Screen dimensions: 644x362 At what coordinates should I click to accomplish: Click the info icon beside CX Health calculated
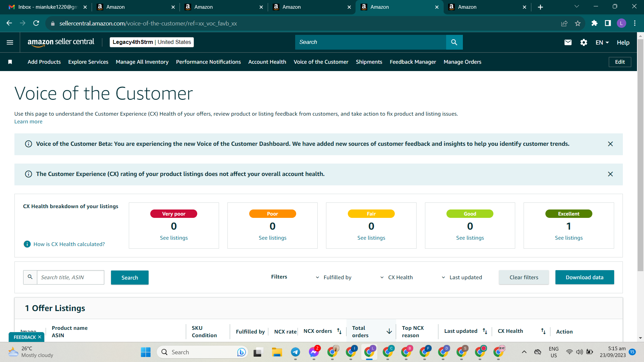pyautogui.click(x=27, y=244)
